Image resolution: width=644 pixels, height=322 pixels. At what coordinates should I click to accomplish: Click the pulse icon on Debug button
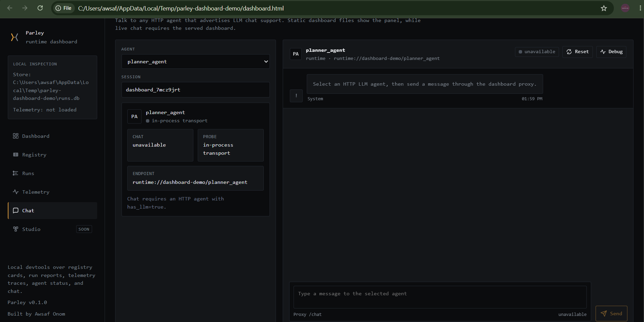[x=603, y=52]
